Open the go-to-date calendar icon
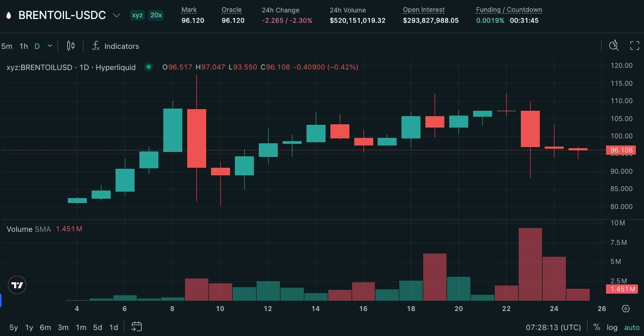Screen dimensions: 644x336 click(137, 327)
